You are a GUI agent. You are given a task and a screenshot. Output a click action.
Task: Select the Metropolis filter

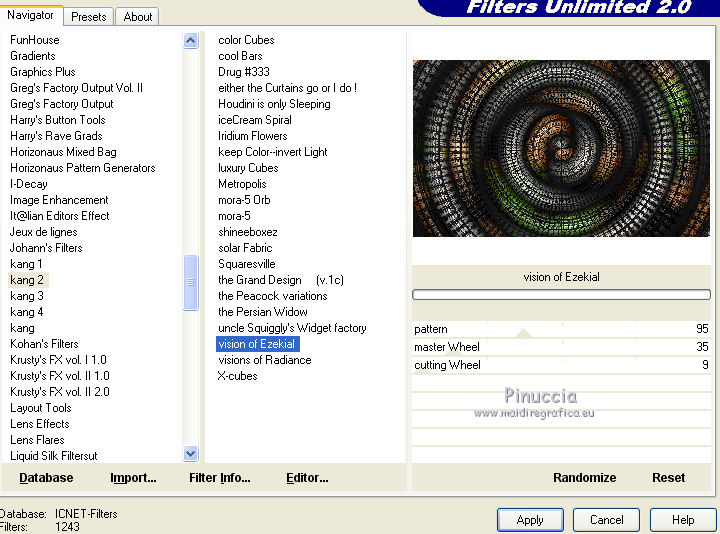click(x=242, y=184)
